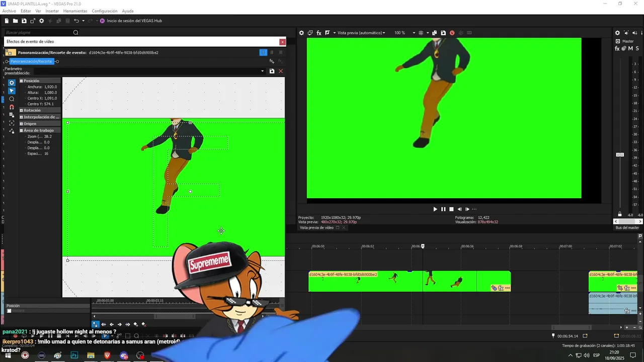Click the external monitor preview icon
Viewport: 644px width, 362px height.
310,33
